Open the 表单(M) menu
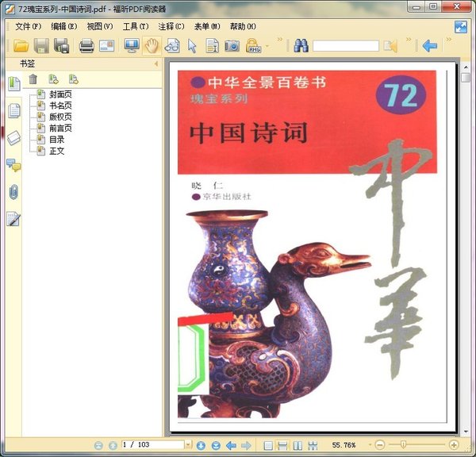 pyautogui.click(x=207, y=27)
